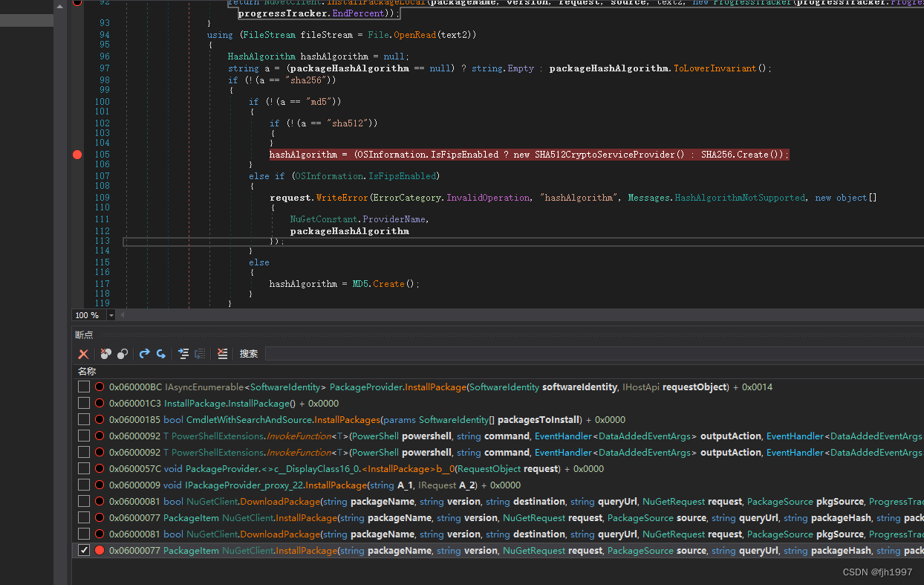This screenshot has width=924, height=585.
Task: Enable the 0x060000BC breakpoint checkbox
Action: click(x=84, y=387)
